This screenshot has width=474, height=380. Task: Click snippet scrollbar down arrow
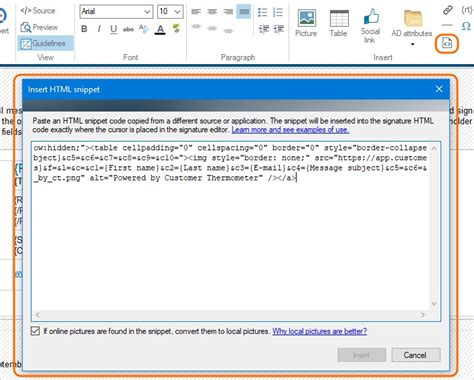pyautogui.click(x=434, y=304)
